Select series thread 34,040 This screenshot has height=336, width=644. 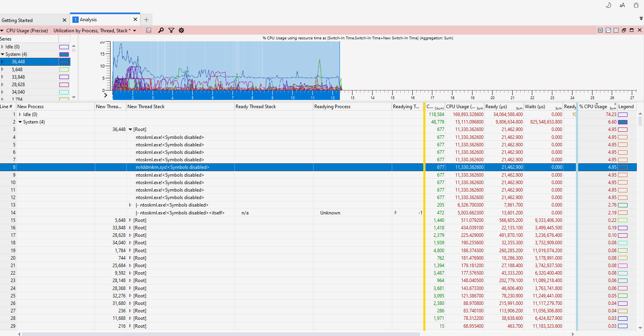coord(35,92)
